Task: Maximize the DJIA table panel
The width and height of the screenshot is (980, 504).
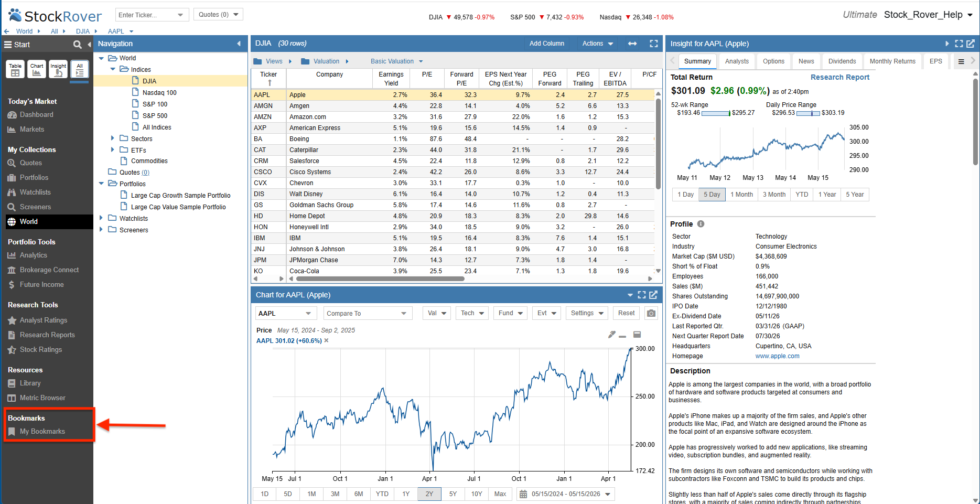Action: pyautogui.click(x=654, y=44)
